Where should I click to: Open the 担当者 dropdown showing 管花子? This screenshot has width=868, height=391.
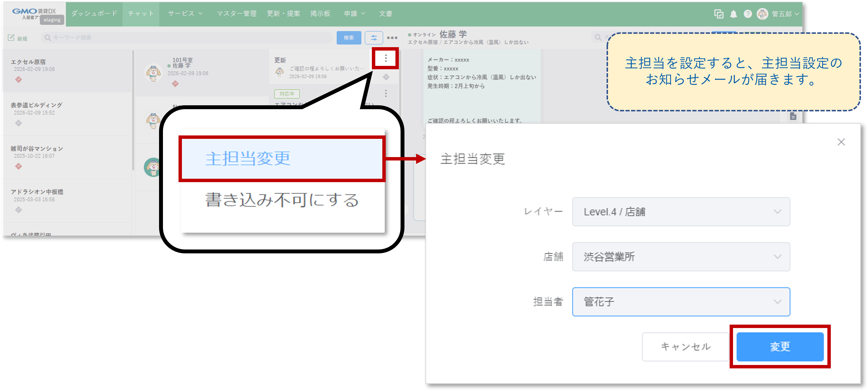(680, 302)
